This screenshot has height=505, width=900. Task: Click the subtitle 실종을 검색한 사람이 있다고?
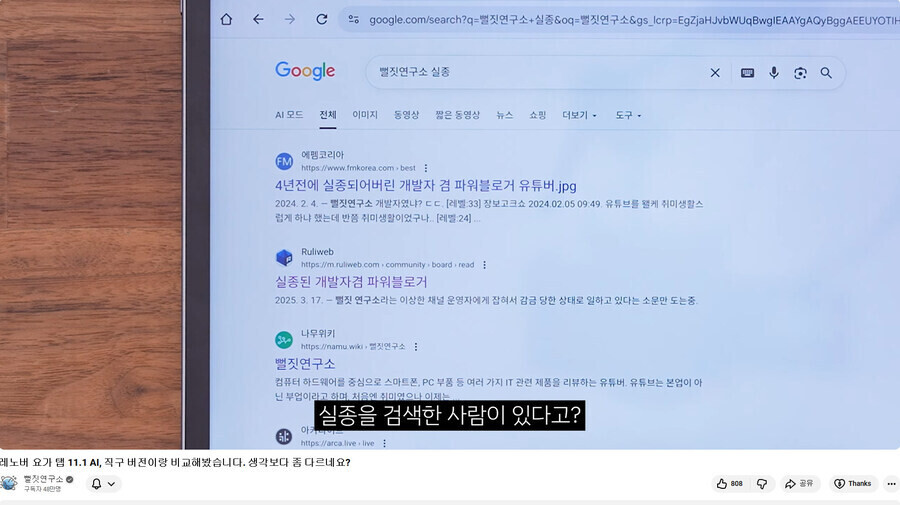[x=449, y=415]
